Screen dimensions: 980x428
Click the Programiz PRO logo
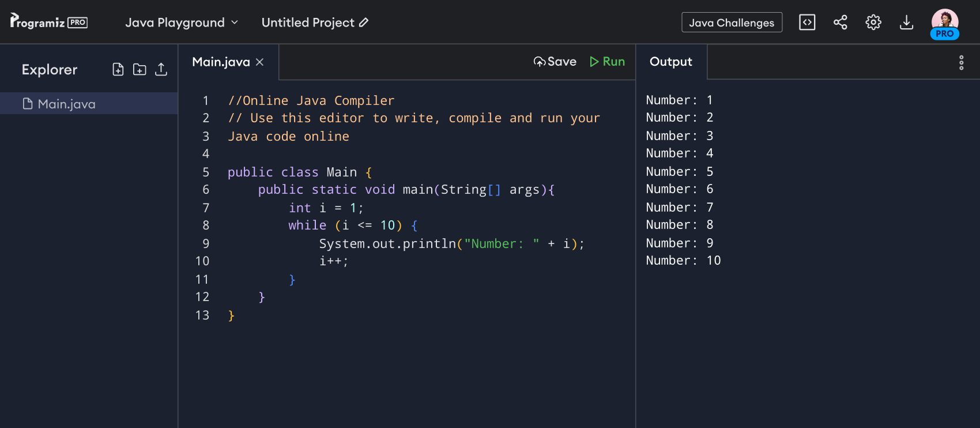pos(49,22)
